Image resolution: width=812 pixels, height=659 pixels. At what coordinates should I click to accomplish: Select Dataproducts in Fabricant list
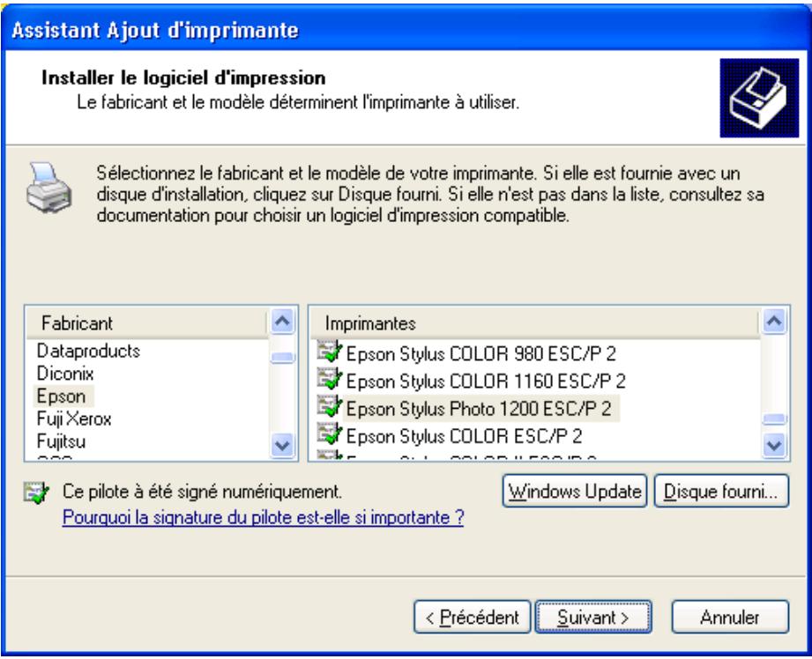(88, 351)
